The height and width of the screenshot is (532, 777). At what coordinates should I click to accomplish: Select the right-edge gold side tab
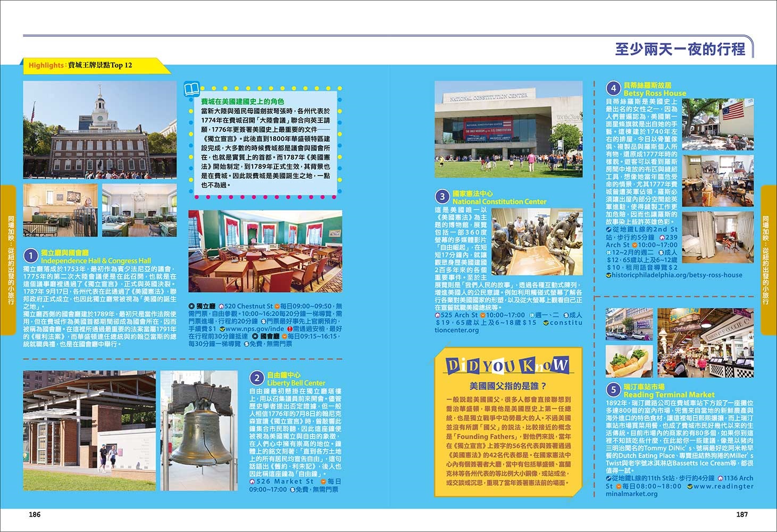[x=768, y=260]
